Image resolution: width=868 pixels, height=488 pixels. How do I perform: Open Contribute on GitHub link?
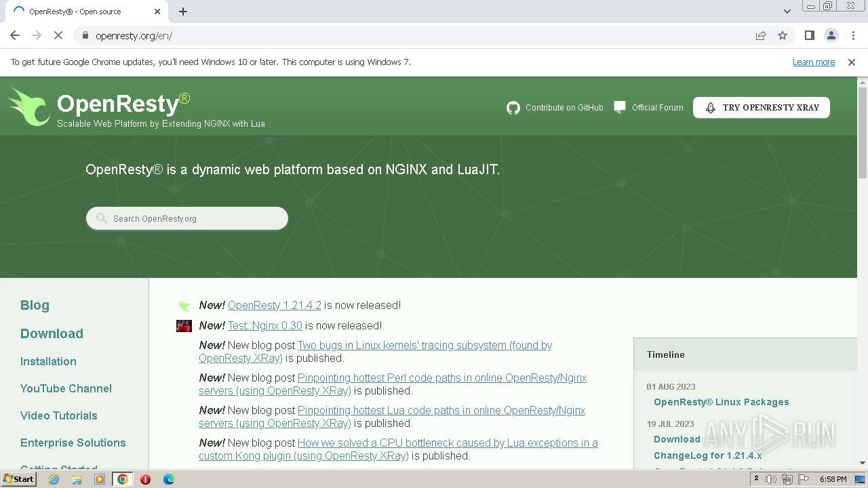click(564, 108)
